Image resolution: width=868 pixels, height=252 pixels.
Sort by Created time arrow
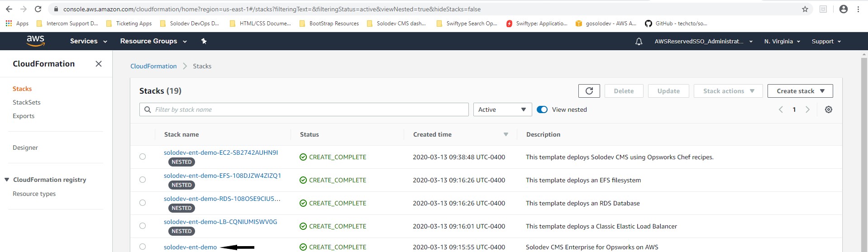[x=506, y=134]
